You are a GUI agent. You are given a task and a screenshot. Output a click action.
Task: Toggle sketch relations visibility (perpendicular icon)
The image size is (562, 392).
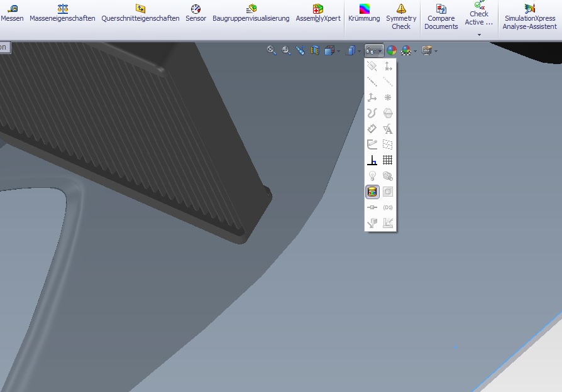pyautogui.click(x=372, y=160)
